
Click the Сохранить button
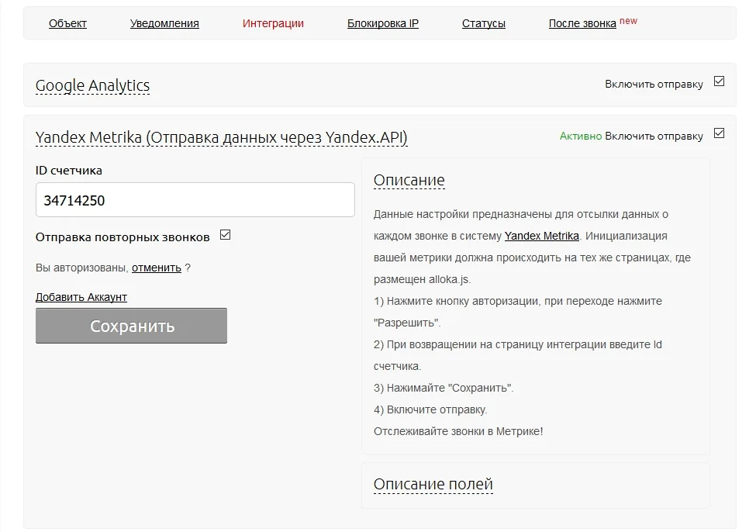131,326
